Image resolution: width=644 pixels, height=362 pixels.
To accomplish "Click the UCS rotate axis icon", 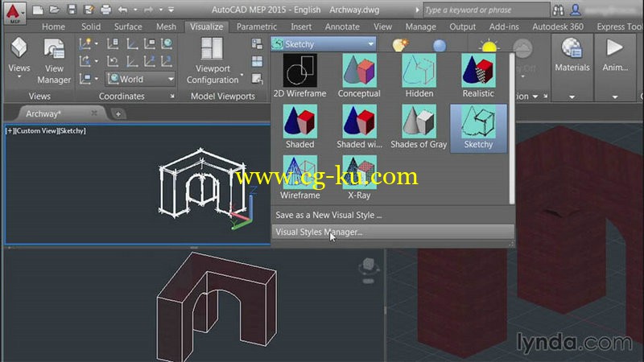I will point(85,62).
